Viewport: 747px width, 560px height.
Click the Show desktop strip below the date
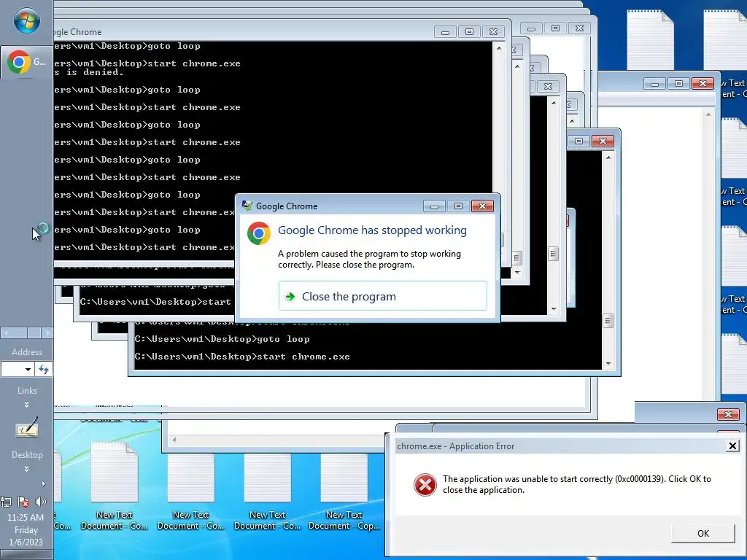(x=27, y=555)
